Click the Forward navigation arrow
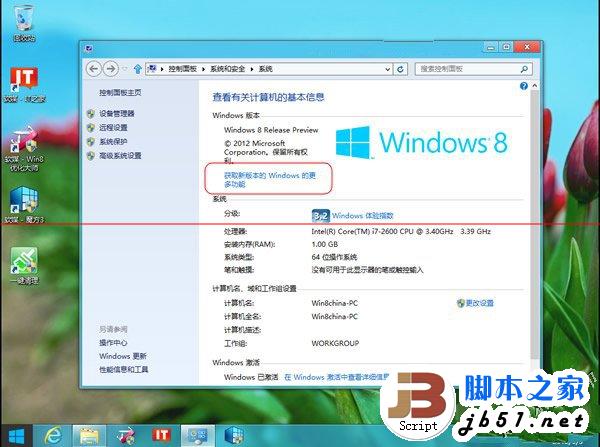 pos(111,69)
